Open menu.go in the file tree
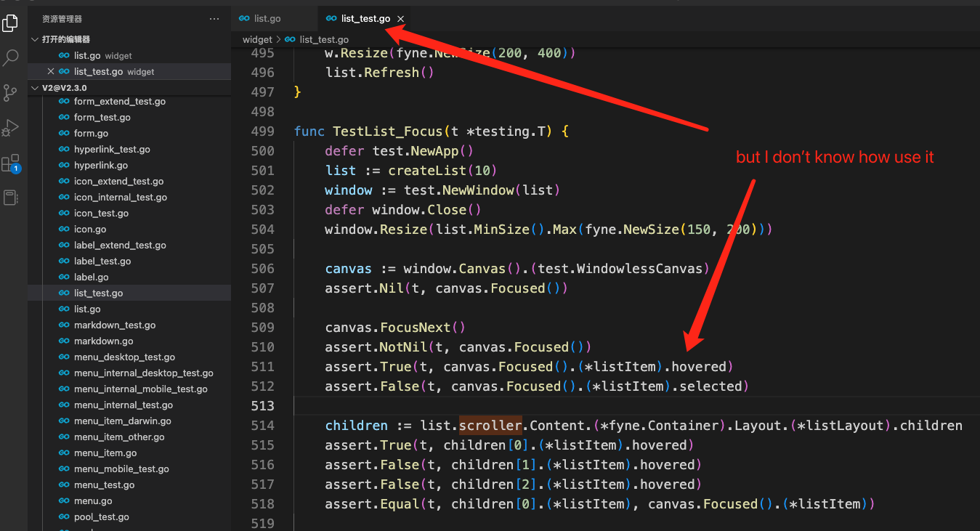This screenshot has height=531, width=980. (x=129, y=501)
